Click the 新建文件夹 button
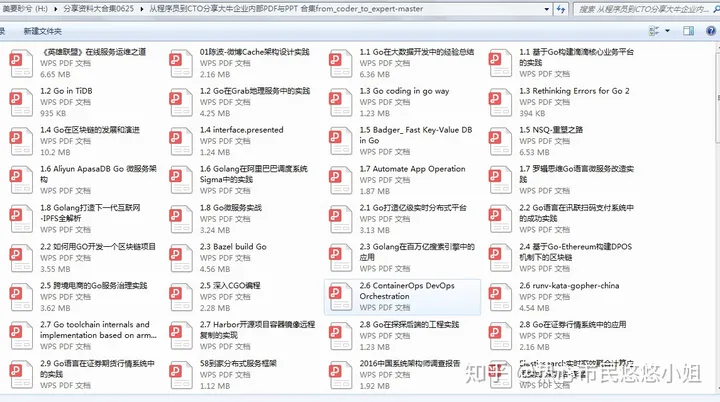 click(42, 31)
